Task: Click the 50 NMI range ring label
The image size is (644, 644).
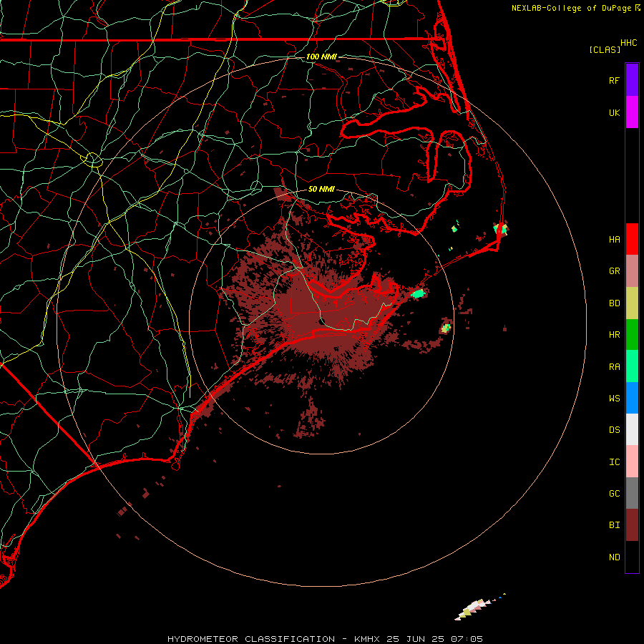Action: pyautogui.click(x=321, y=189)
